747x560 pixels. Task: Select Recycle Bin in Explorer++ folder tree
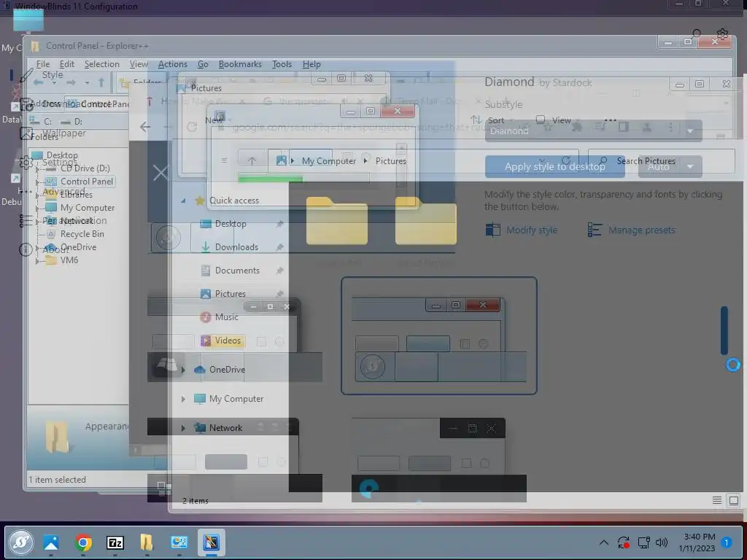75,234
